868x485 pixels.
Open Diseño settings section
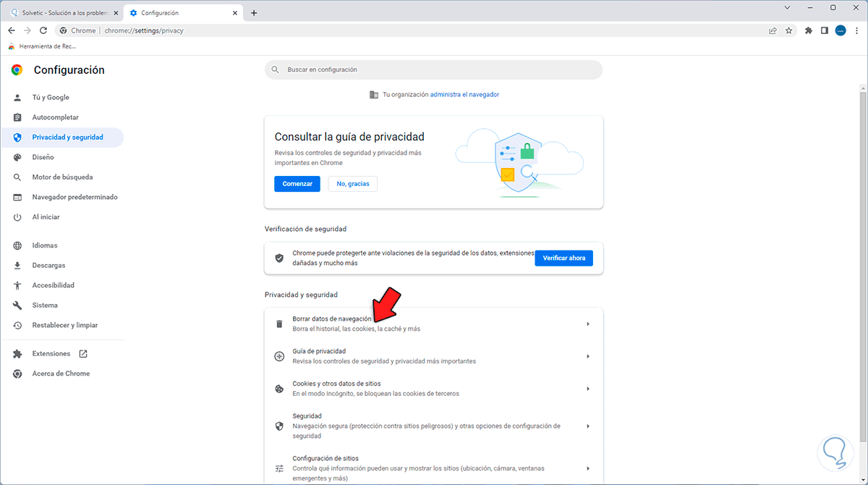pyautogui.click(x=61, y=157)
